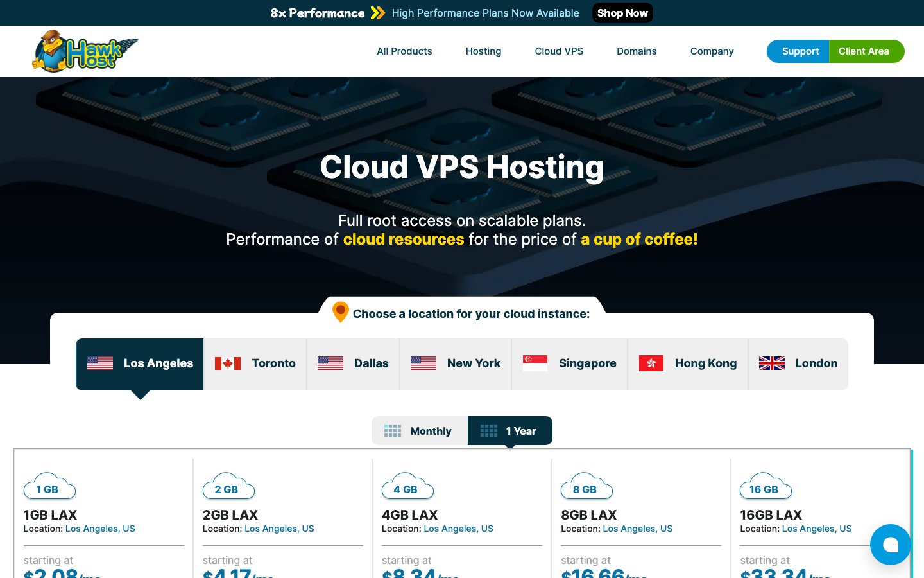Select the Dallas location tab
This screenshot has width=924, height=578.
click(354, 364)
